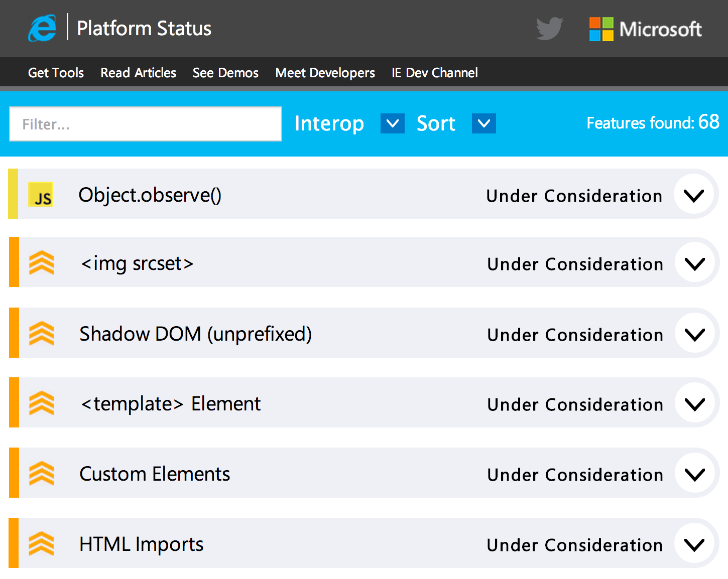Click Under Consideration status on Custom Elements row
The width and height of the screenshot is (728, 579).
(x=575, y=475)
